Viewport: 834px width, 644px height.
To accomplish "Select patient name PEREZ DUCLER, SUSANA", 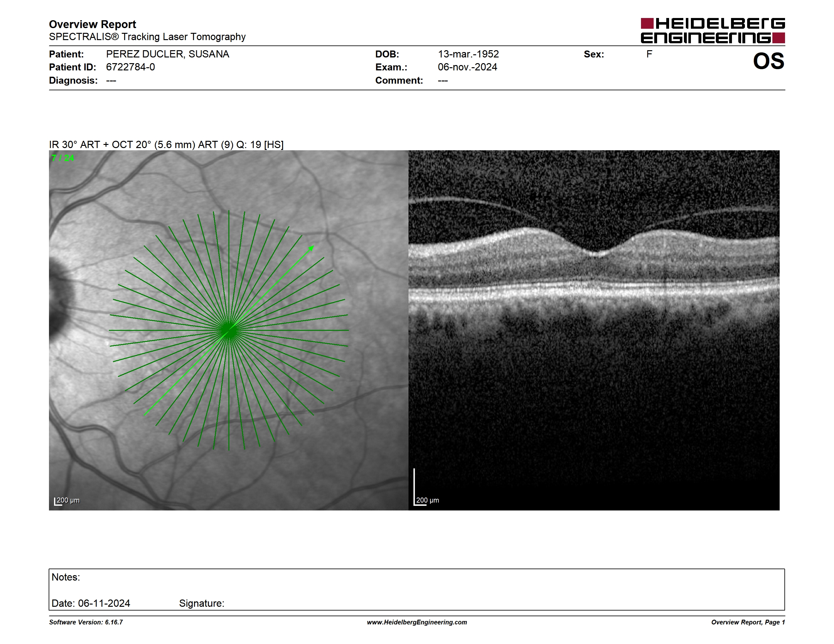I will (168, 54).
